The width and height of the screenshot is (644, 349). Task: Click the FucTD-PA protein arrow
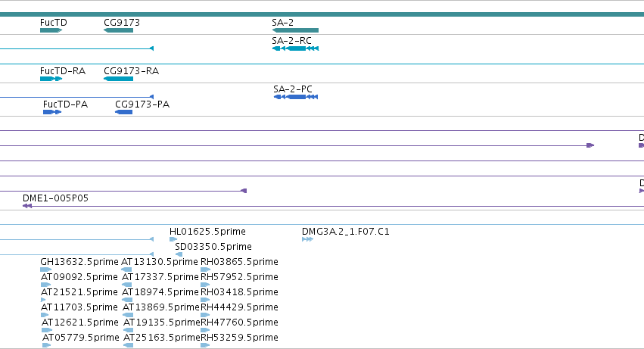click(x=52, y=112)
